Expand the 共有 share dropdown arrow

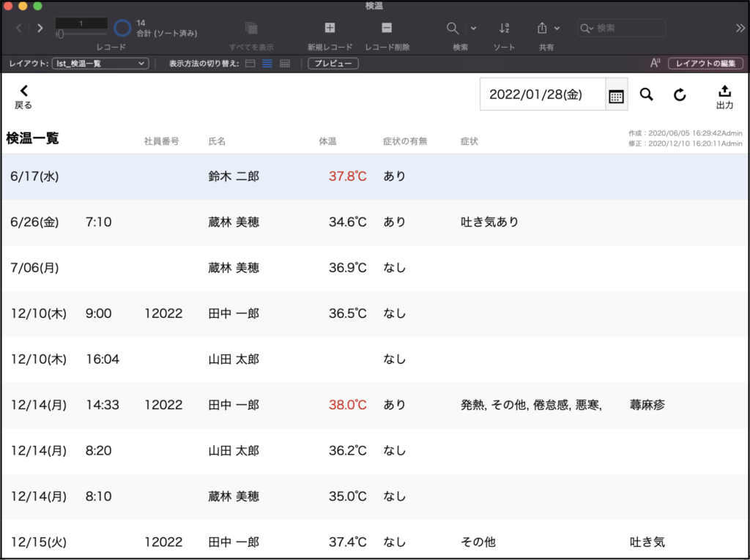pos(557,29)
